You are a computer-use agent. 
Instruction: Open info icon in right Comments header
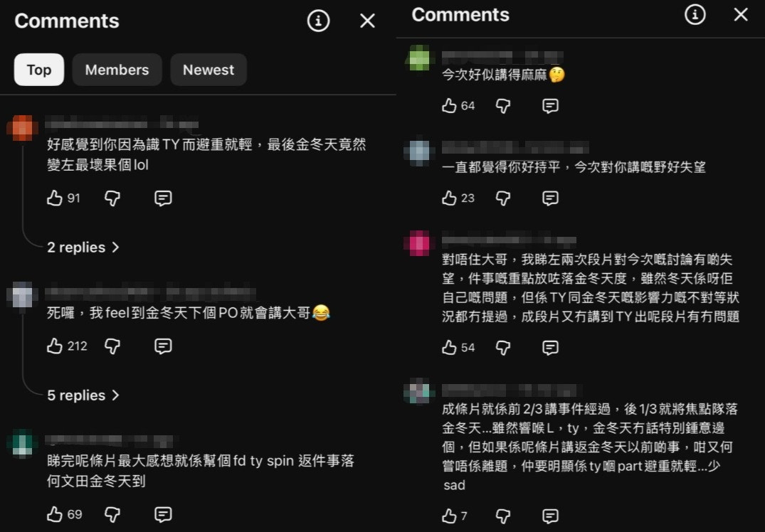(x=695, y=15)
